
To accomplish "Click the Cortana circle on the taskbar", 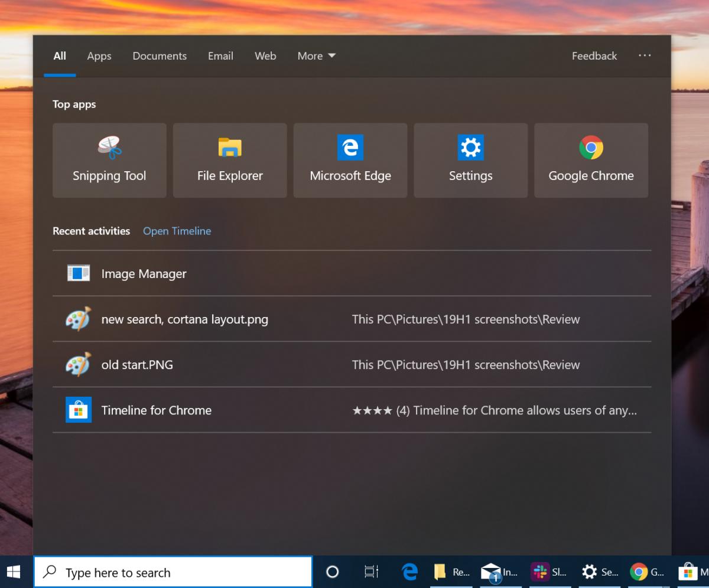I will tap(332, 571).
